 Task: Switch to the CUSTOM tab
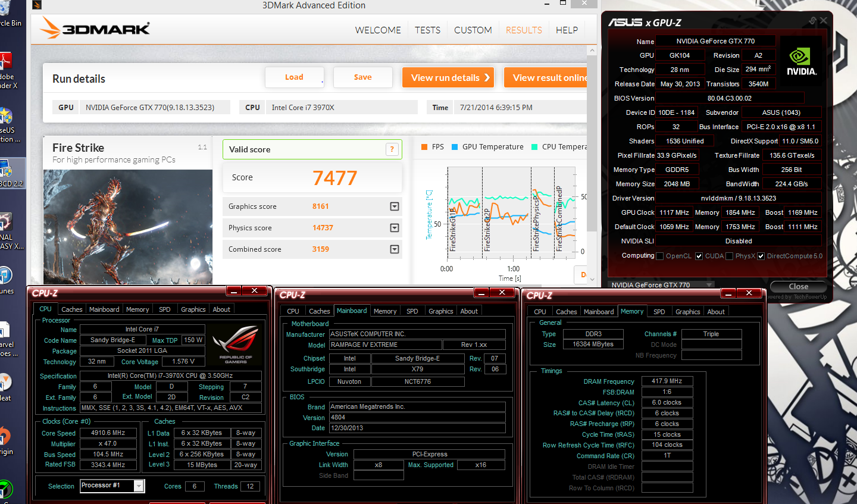pos(473,30)
